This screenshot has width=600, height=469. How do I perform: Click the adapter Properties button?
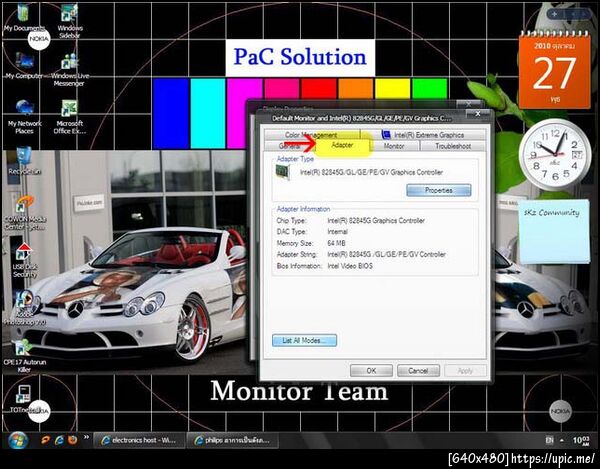439,190
